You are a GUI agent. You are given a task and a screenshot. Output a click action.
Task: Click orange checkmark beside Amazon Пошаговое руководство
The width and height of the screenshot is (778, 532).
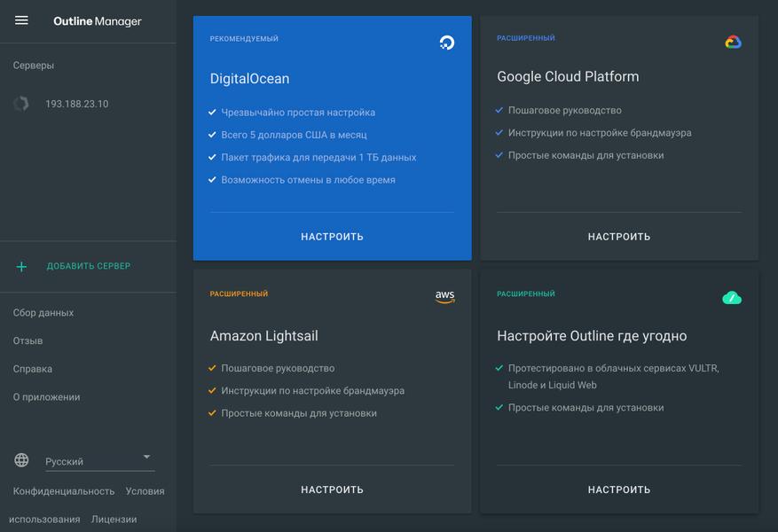click(212, 368)
